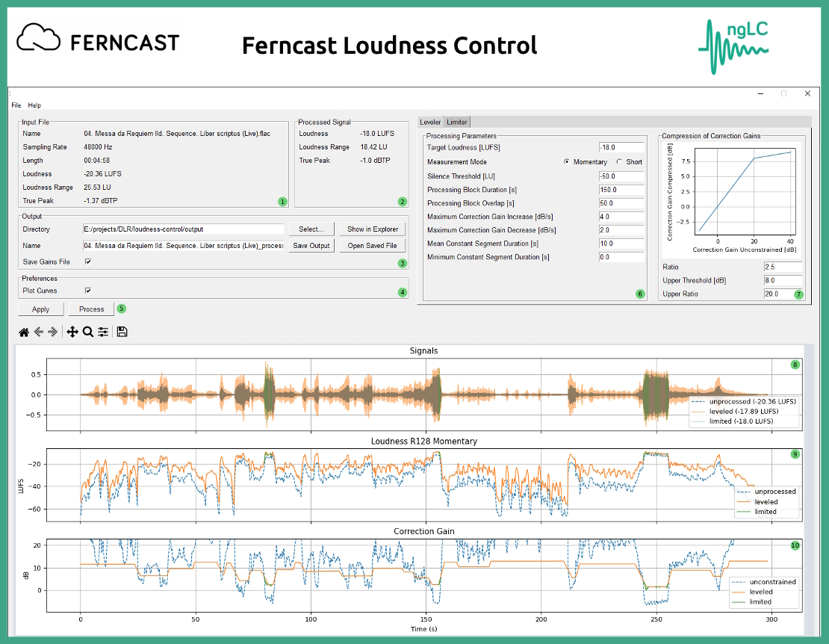The width and height of the screenshot is (829, 644).
Task: Select the Zoom magnifier tool
Action: coord(88,332)
